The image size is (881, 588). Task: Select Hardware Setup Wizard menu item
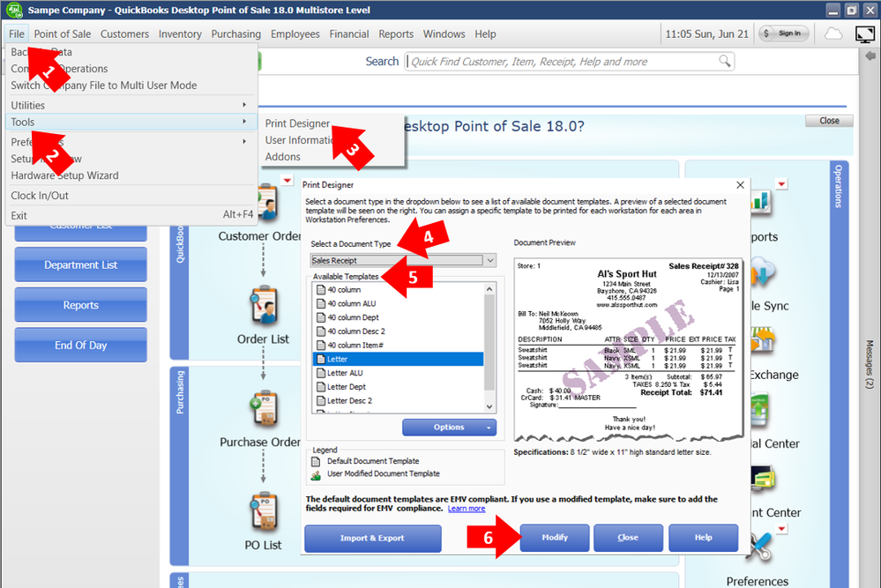[64, 175]
